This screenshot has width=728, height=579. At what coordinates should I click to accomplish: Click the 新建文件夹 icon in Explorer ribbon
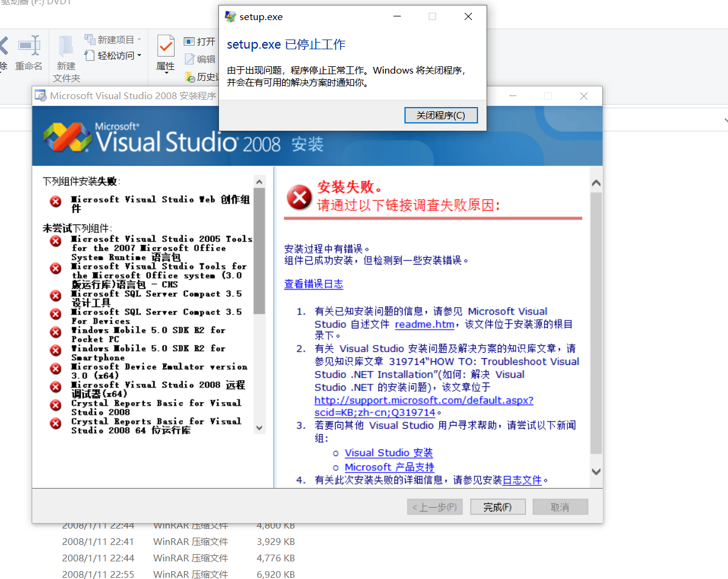pos(66,46)
